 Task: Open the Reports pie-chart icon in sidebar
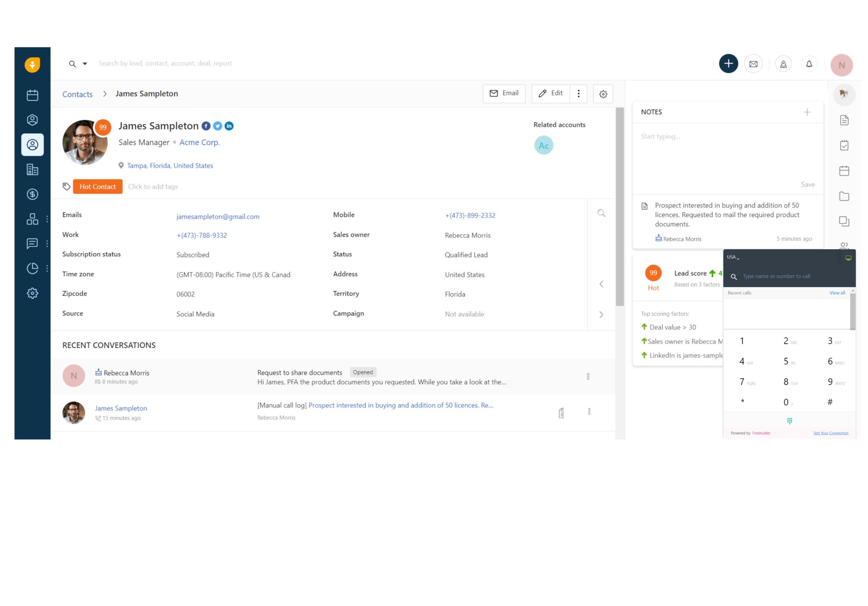(32, 268)
